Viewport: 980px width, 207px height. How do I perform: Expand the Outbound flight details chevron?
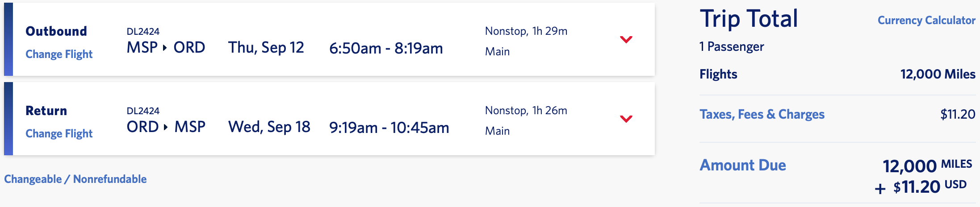point(626,40)
